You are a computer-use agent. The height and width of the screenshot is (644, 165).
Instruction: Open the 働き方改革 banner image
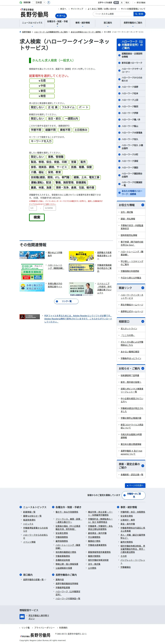pyautogui.click(x=81, y=256)
